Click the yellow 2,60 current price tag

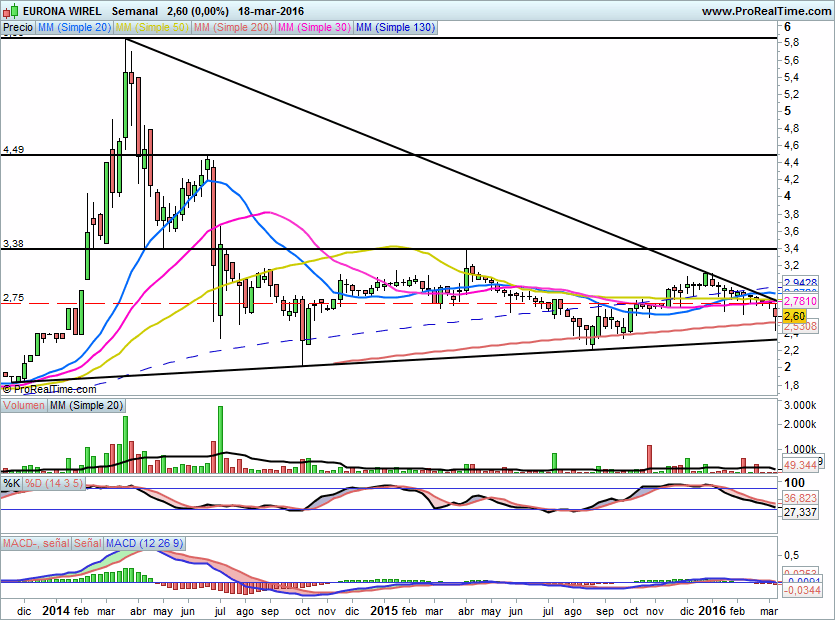click(794, 316)
